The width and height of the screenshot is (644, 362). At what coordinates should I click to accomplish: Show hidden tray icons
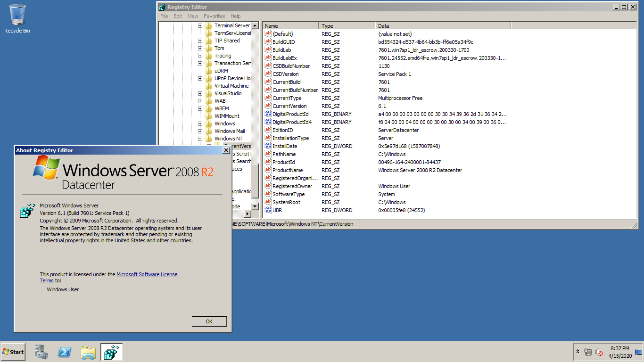coord(578,352)
